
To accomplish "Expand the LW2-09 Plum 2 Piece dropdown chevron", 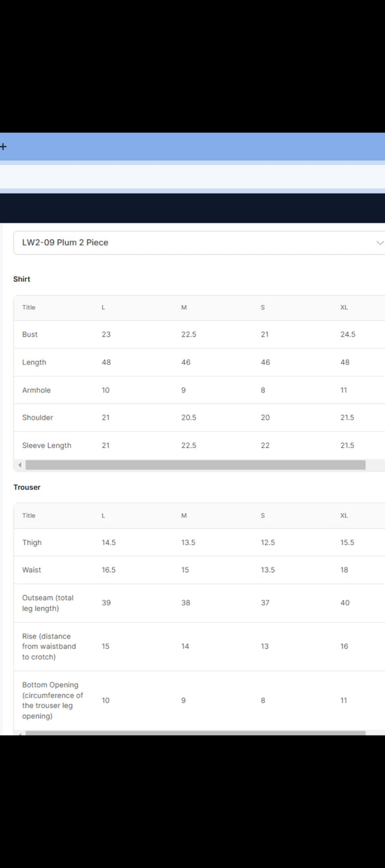I will point(379,243).
